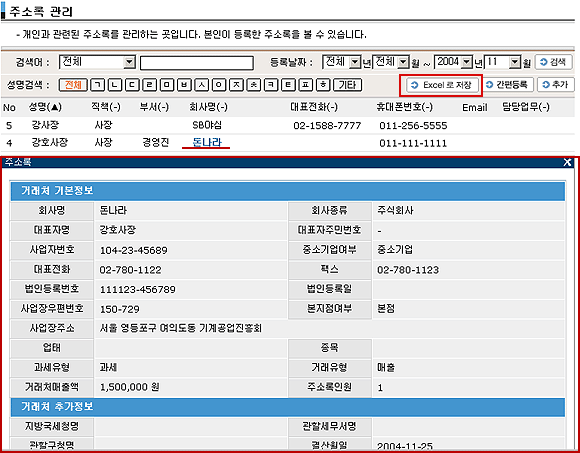Click the 검색 search button
The image size is (580, 453).
(x=554, y=62)
